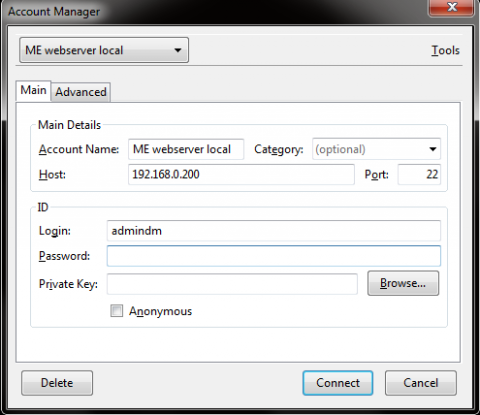Cancel the Account Manager dialog
The height and width of the screenshot is (415, 480).
[421, 383]
